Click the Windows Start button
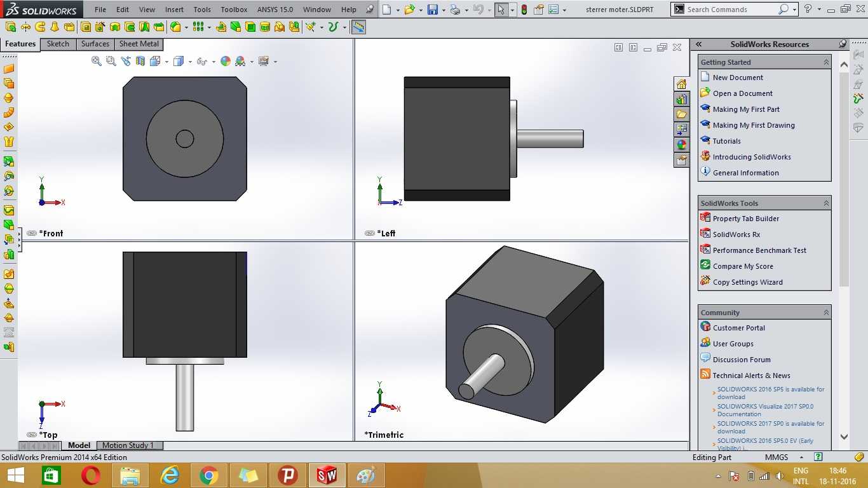This screenshot has height=488, width=868. (16, 475)
